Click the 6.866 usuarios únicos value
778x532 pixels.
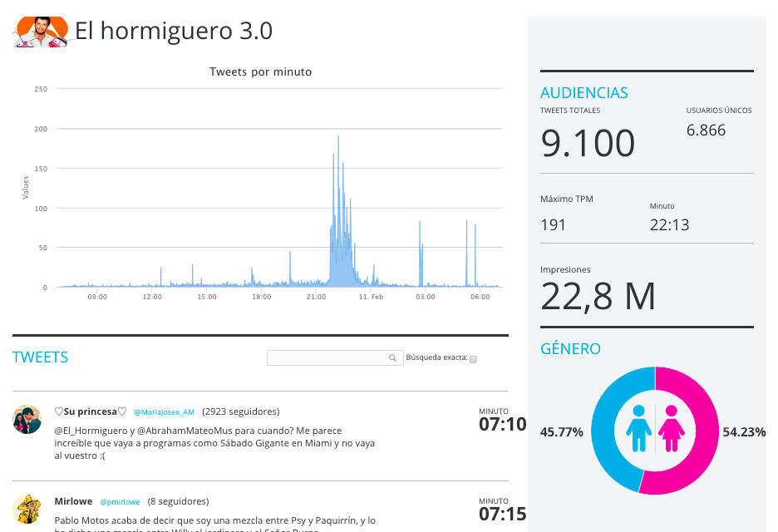706,130
